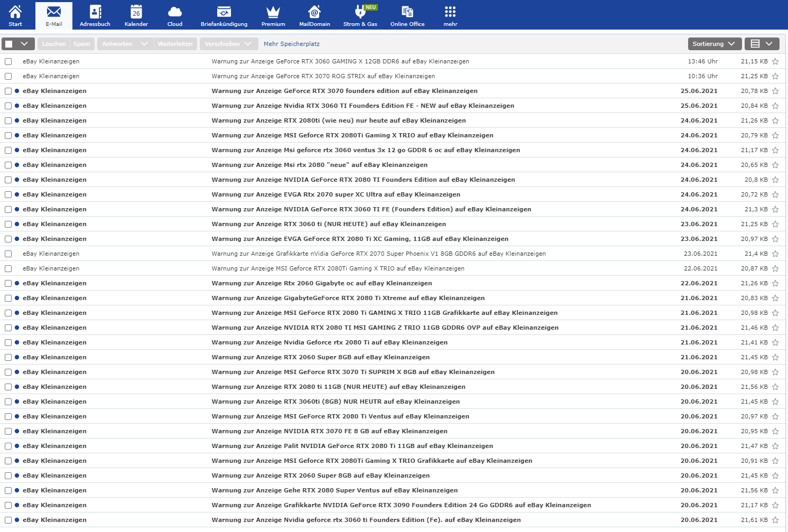Star the RTX 3090 Founders Edition email
This screenshot has height=532, width=788.
(775, 505)
